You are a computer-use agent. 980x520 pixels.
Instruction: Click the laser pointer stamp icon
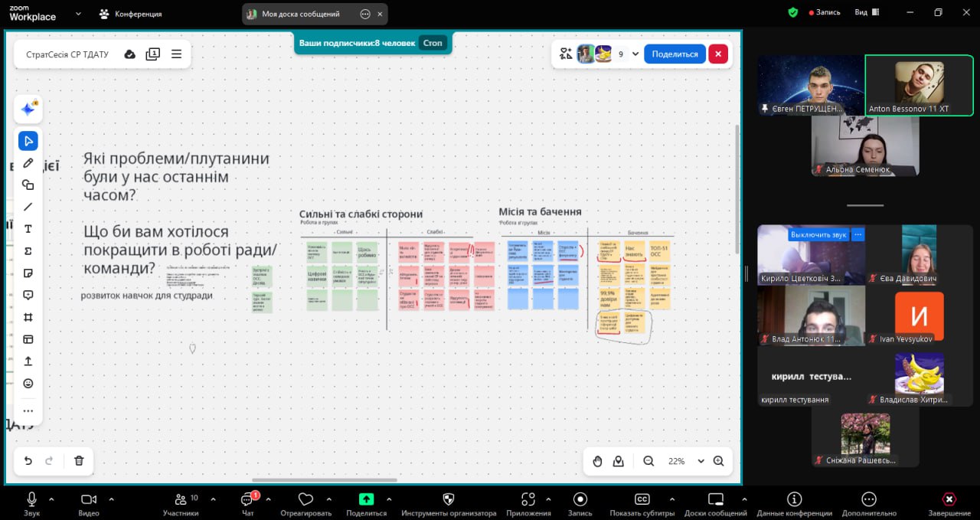(x=619, y=461)
